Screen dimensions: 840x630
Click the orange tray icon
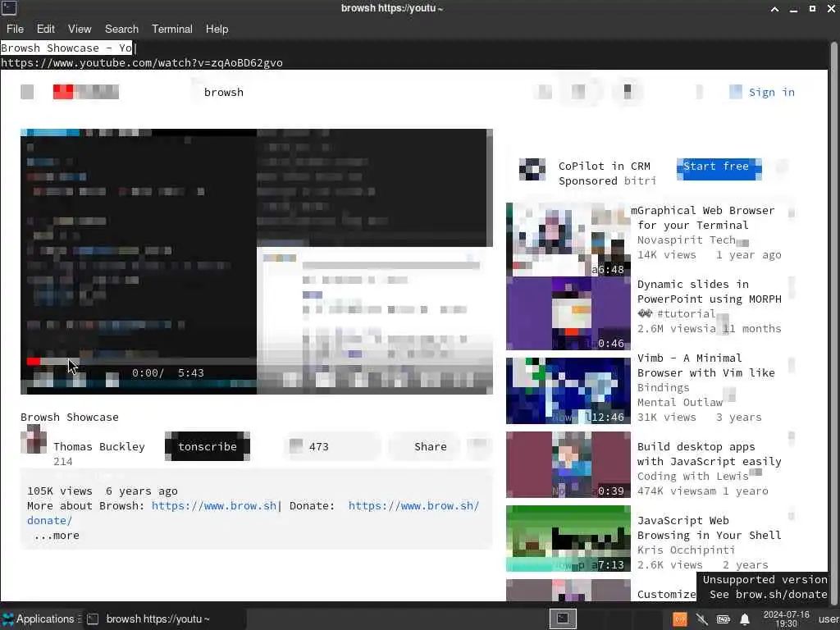point(680,619)
